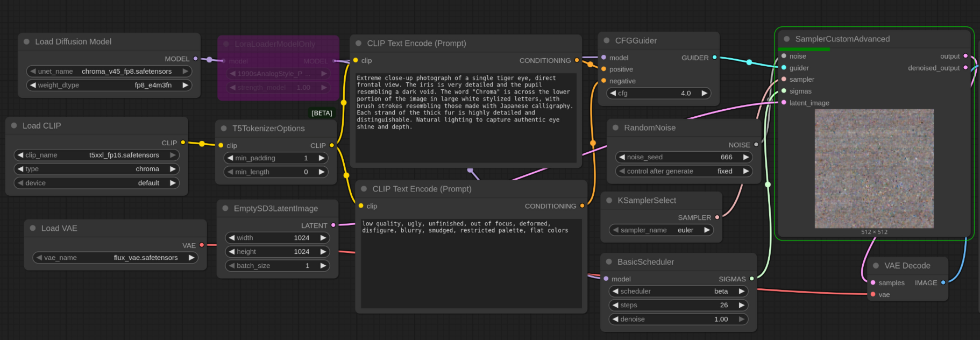980x340 pixels.
Task: Click the positive prompt text box
Action: coord(465,117)
